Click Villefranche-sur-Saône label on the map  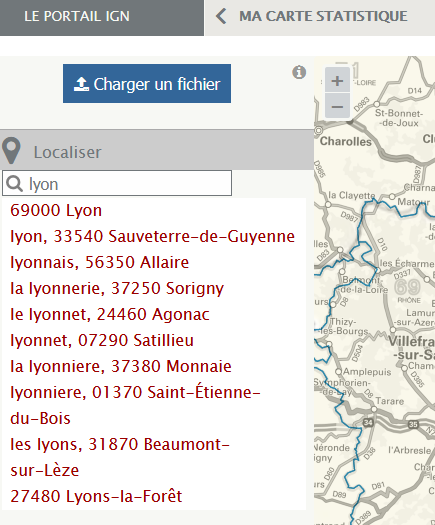412,348
